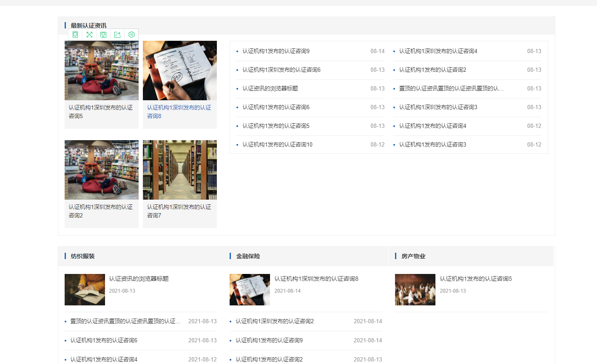Open 认证机构1深圳发布的认证咨询6 news item
The width and height of the screenshot is (597, 364).
coord(281,70)
